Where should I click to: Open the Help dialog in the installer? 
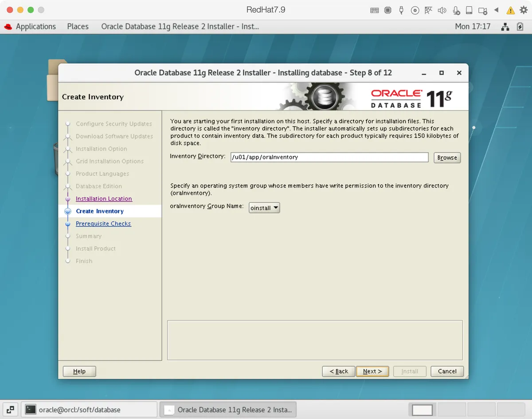tap(79, 371)
